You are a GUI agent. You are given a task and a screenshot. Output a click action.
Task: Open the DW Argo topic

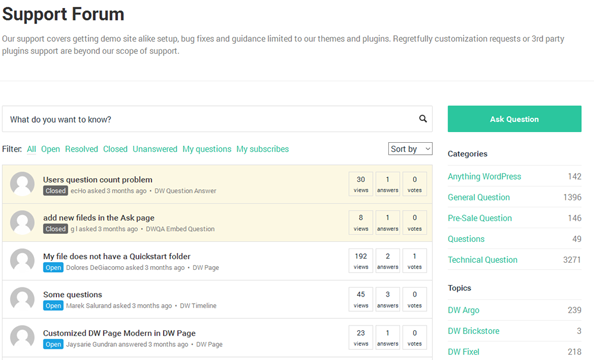click(x=464, y=310)
